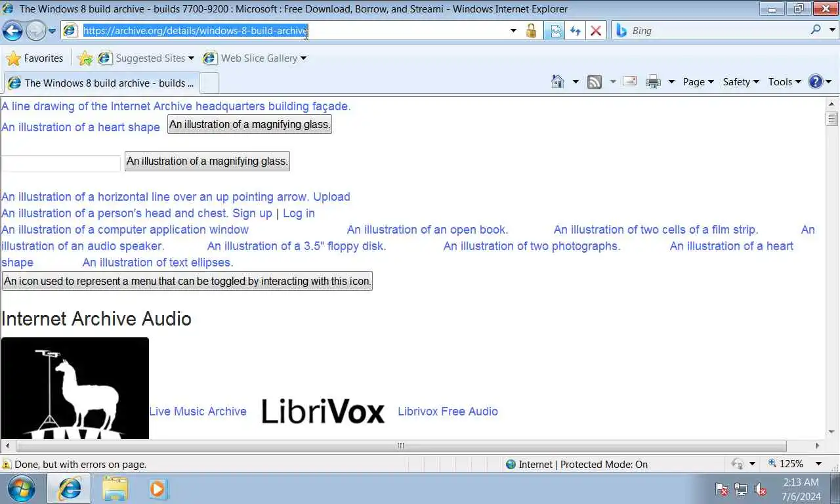Expand the zoom level dropdown arrow
This screenshot has width=840, height=504.
pos(818,464)
